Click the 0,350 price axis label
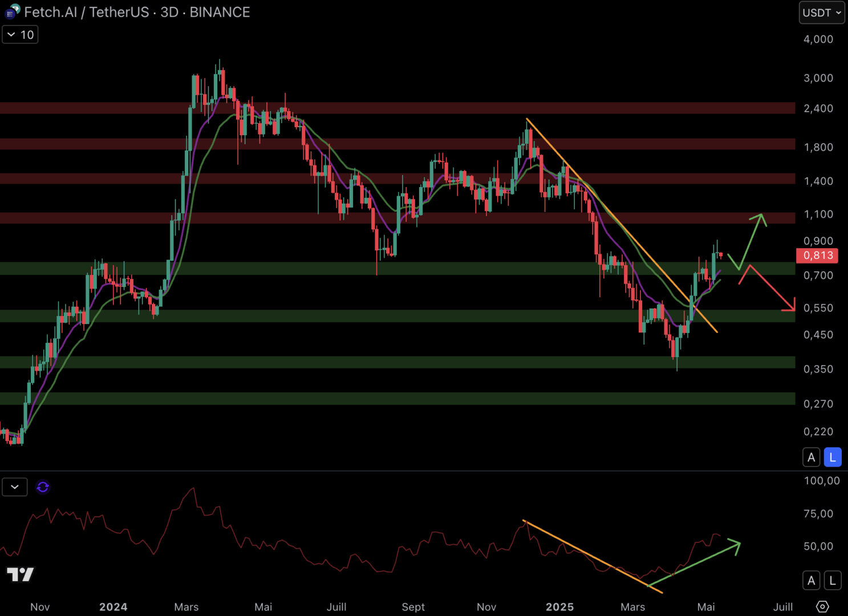This screenshot has width=848, height=616. click(818, 369)
